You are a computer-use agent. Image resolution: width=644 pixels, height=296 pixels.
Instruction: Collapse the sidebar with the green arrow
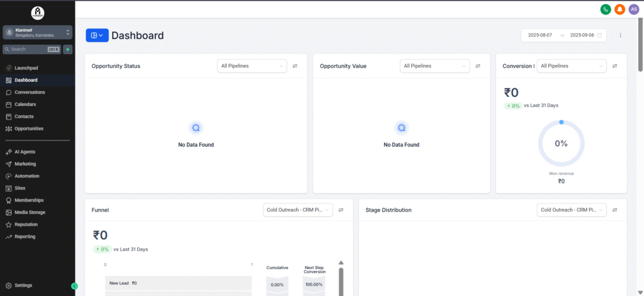click(x=74, y=286)
